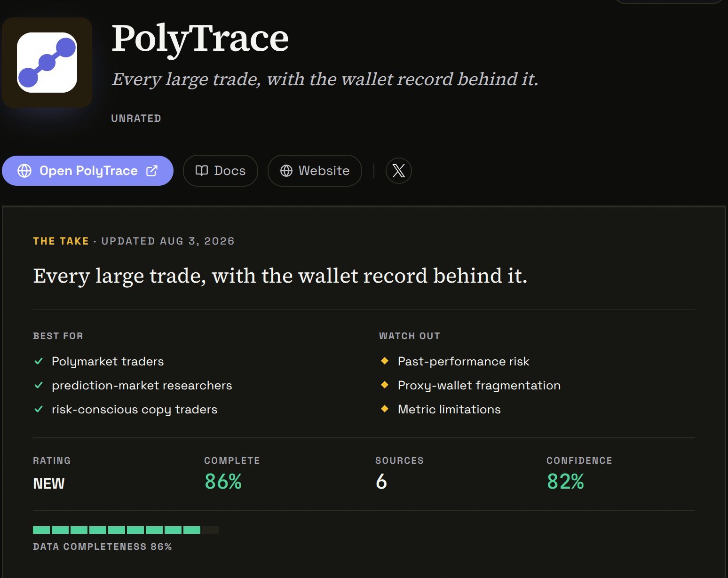Select the UNRATED label under the title
This screenshot has height=578, width=728.
(136, 119)
